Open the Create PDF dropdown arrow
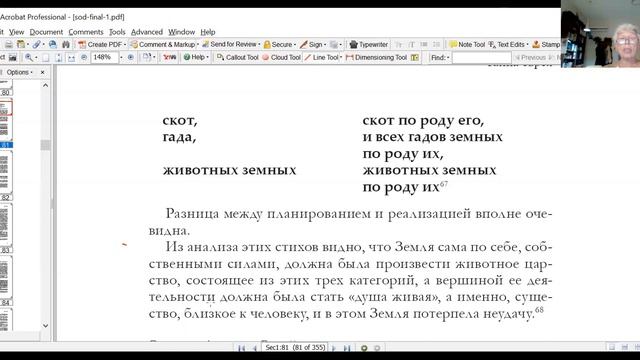Image resolution: width=640 pixels, height=360 pixels. pyautogui.click(x=125, y=44)
